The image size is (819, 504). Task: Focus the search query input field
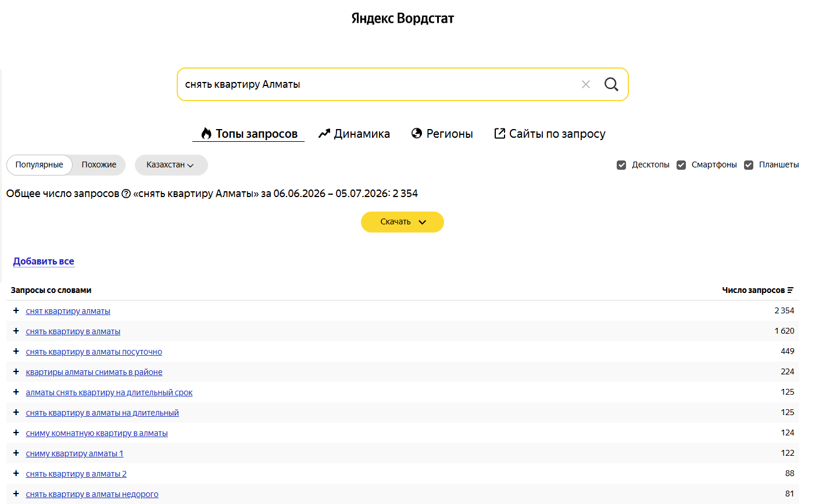378,84
